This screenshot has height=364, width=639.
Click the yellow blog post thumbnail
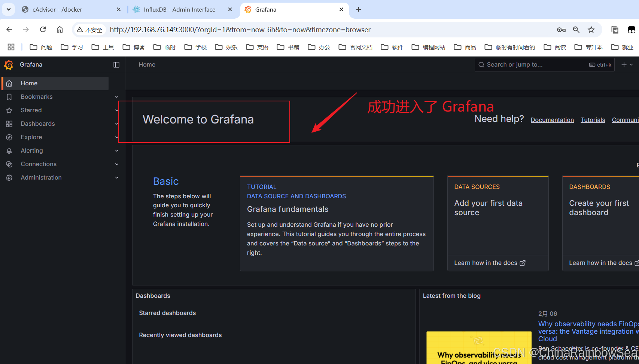coord(479,348)
